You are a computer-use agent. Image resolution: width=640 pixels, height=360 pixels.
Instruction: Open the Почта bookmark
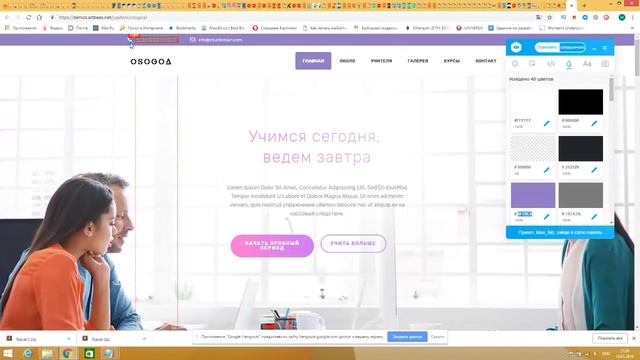tap(78, 28)
